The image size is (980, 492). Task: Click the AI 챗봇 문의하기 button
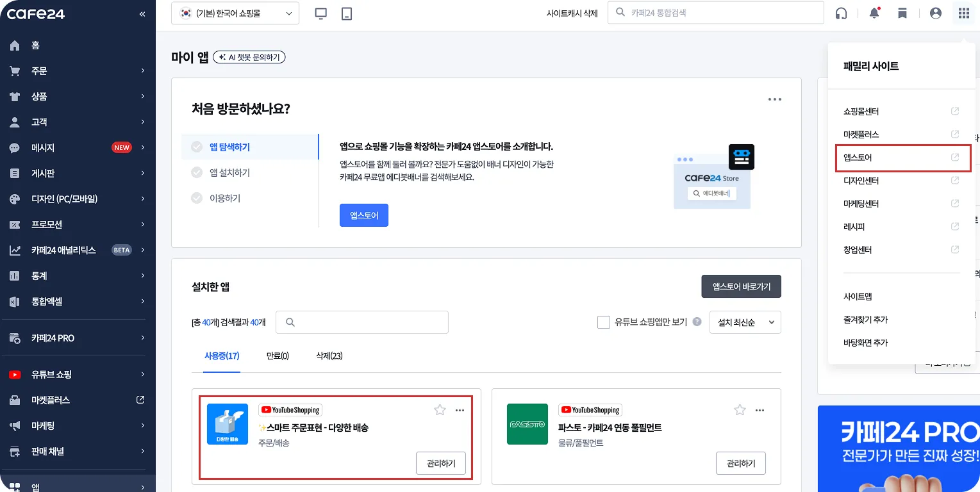pyautogui.click(x=249, y=57)
